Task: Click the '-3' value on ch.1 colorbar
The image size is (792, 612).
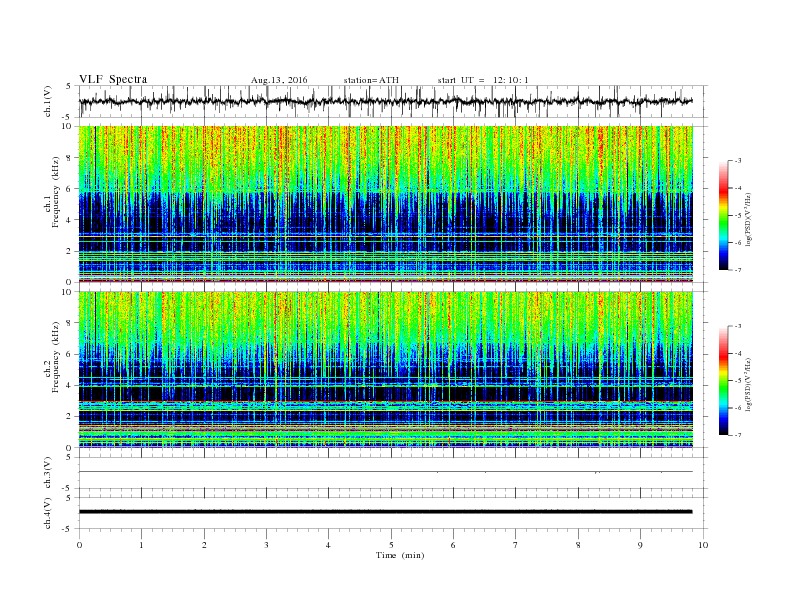Action: 737,161
